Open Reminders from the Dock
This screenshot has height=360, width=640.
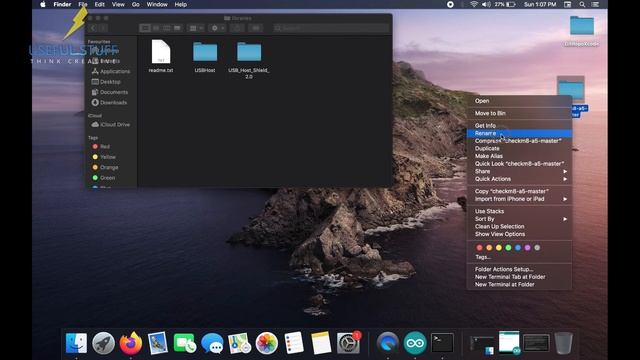point(294,343)
